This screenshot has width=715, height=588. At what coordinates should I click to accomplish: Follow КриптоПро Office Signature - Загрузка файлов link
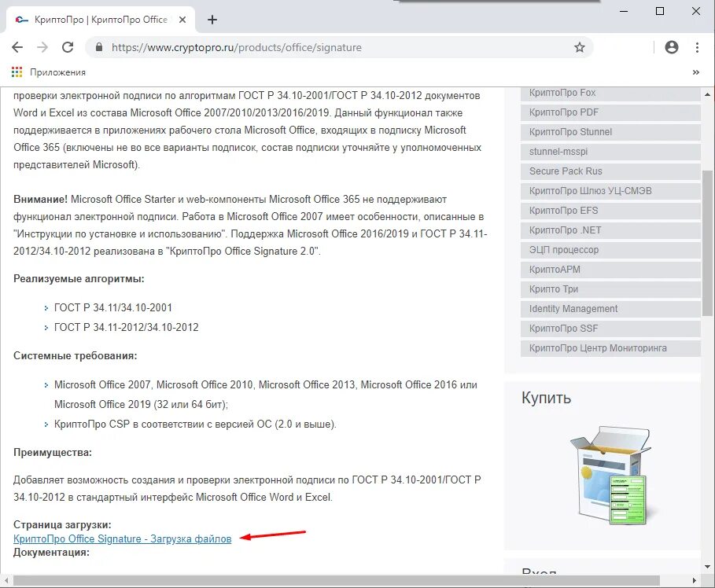point(122,538)
